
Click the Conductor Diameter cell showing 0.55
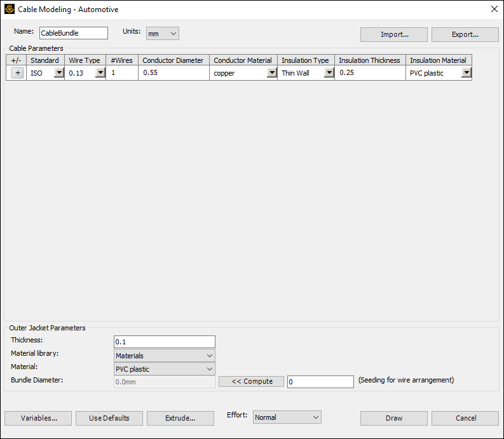174,73
